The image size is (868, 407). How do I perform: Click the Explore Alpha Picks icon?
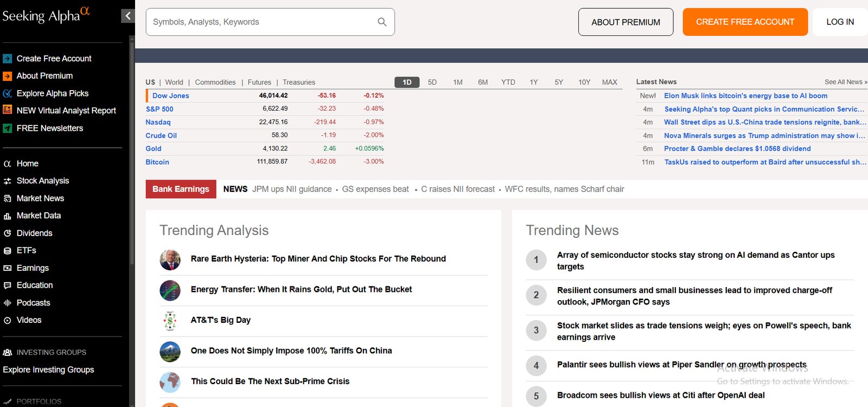click(x=8, y=93)
